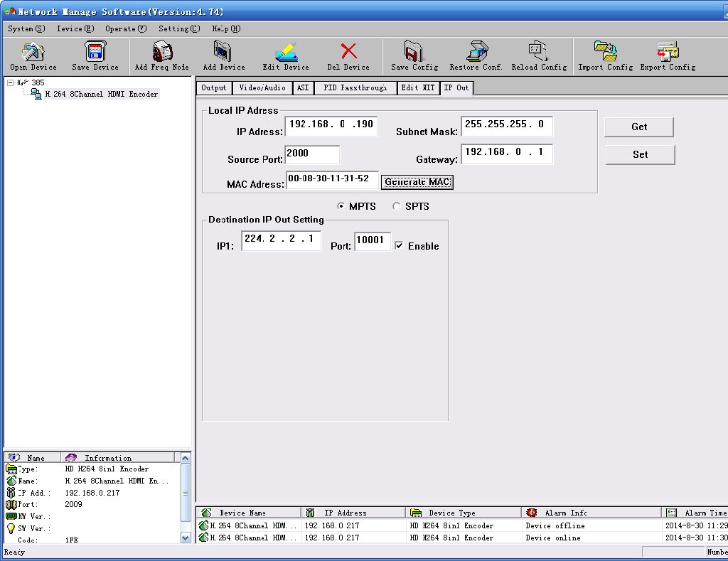Click the Device Name column header
The image size is (728, 561).
[x=248, y=513]
